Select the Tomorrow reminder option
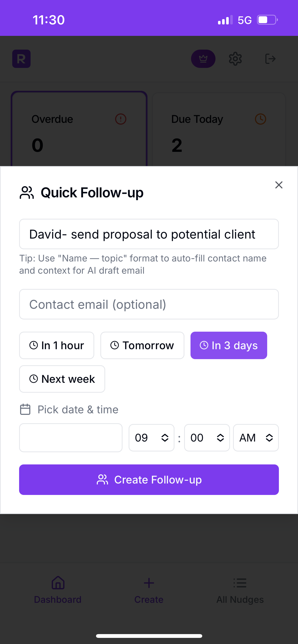298x644 pixels. click(142, 345)
